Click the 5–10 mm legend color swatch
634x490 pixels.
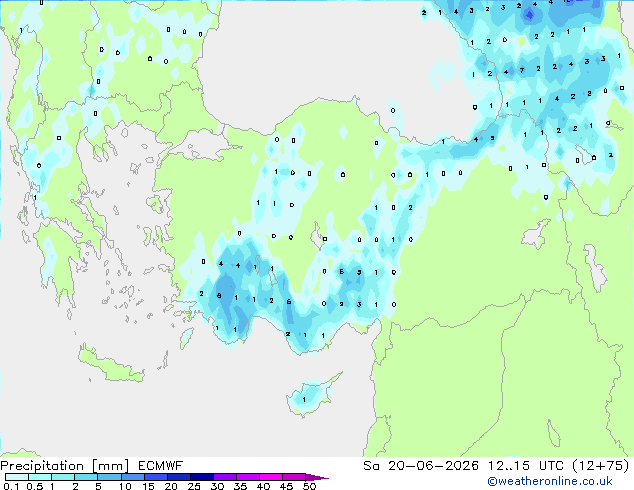tap(109, 477)
